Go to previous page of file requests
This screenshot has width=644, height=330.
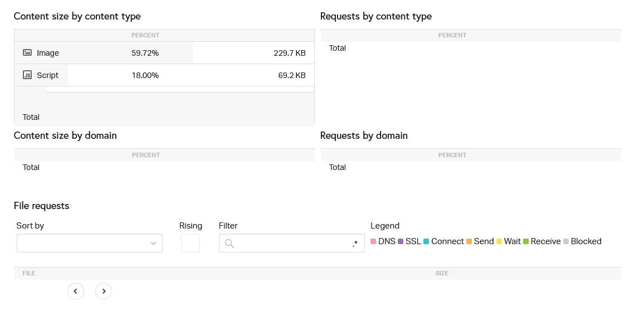tap(76, 291)
